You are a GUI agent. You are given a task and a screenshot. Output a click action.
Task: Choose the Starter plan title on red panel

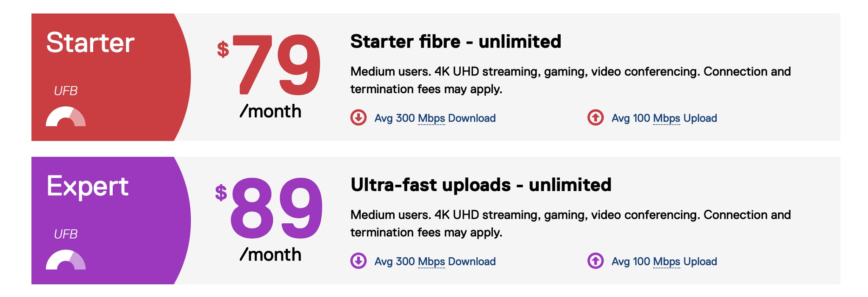tap(90, 43)
